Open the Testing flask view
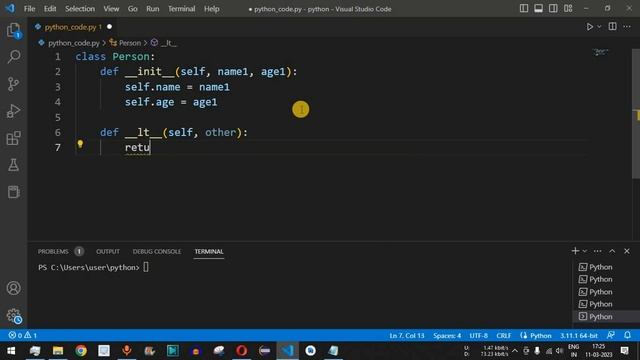 tap(13, 165)
